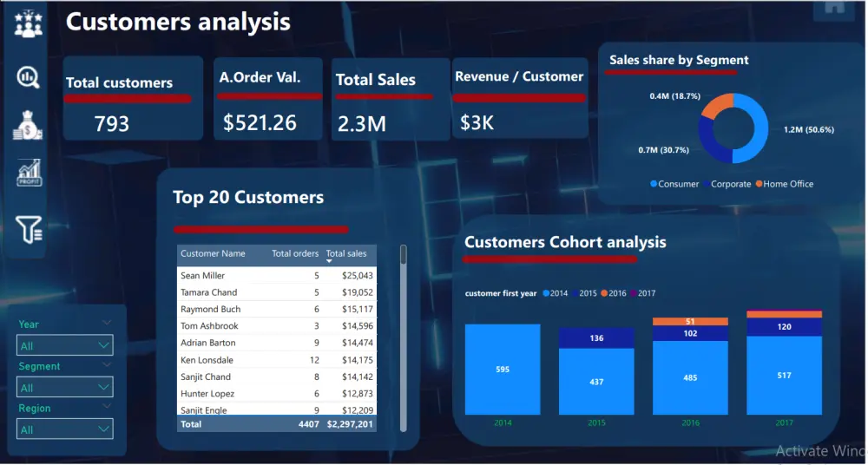Click the 2015 bar segment showing 136
The width and height of the screenshot is (868, 465).
coord(596,338)
